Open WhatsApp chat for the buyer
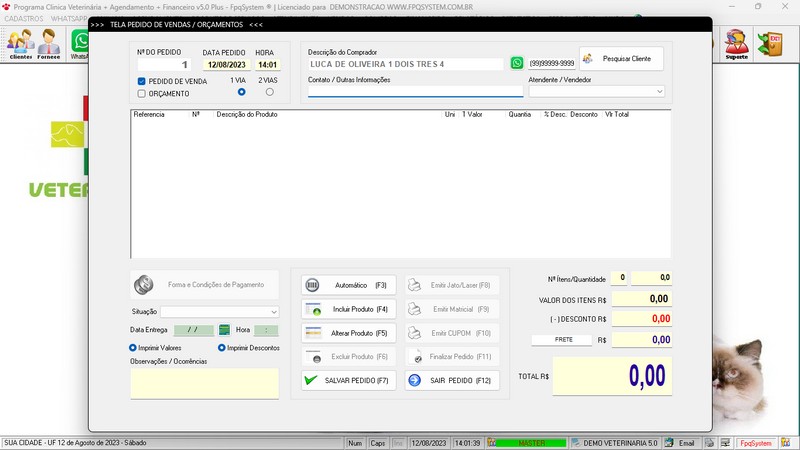This screenshot has width=800, height=450. (517, 63)
